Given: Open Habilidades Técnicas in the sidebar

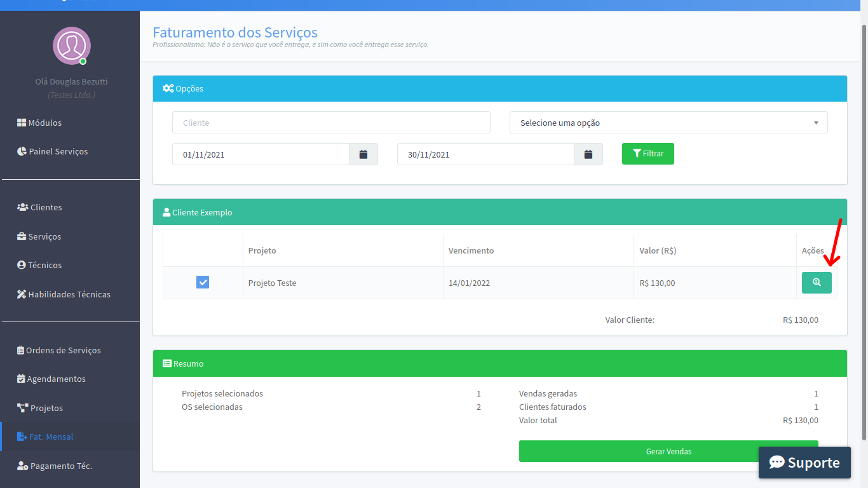Looking at the screenshot, I should [69, 294].
